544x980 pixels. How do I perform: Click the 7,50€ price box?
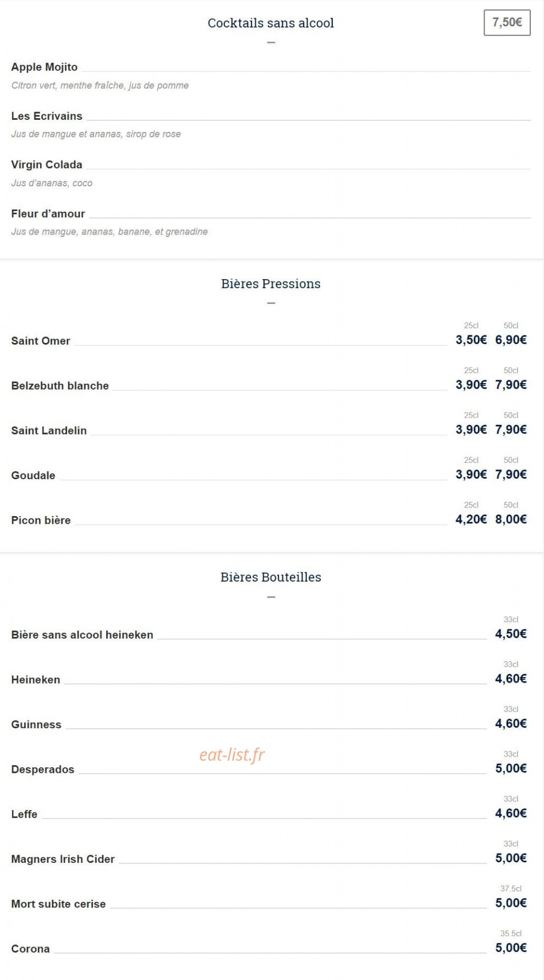click(507, 23)
